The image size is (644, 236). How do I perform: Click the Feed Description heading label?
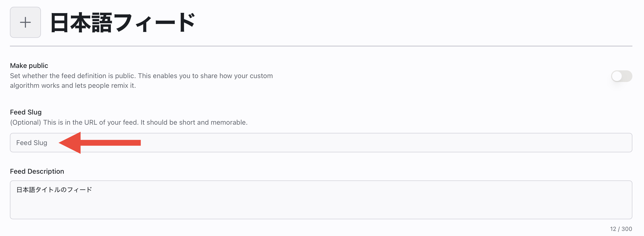coord(37,171)
